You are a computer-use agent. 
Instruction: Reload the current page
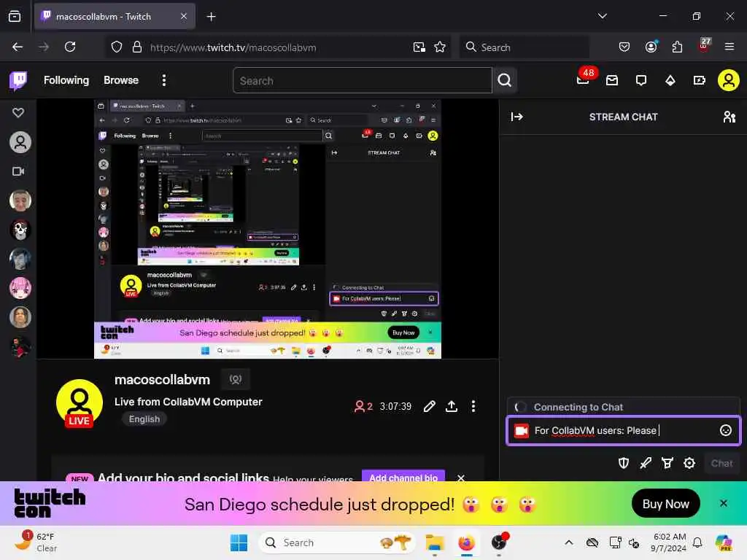70,47
